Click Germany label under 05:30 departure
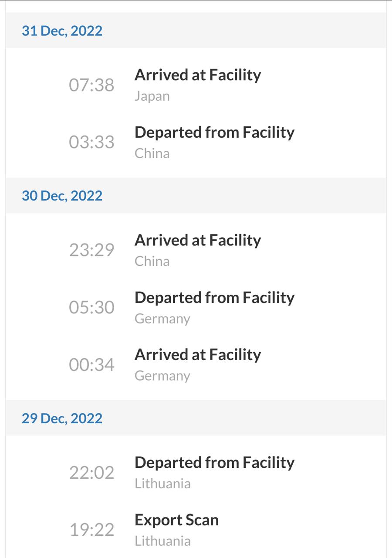This screenshot has height=558, width=392. (162, 319)
